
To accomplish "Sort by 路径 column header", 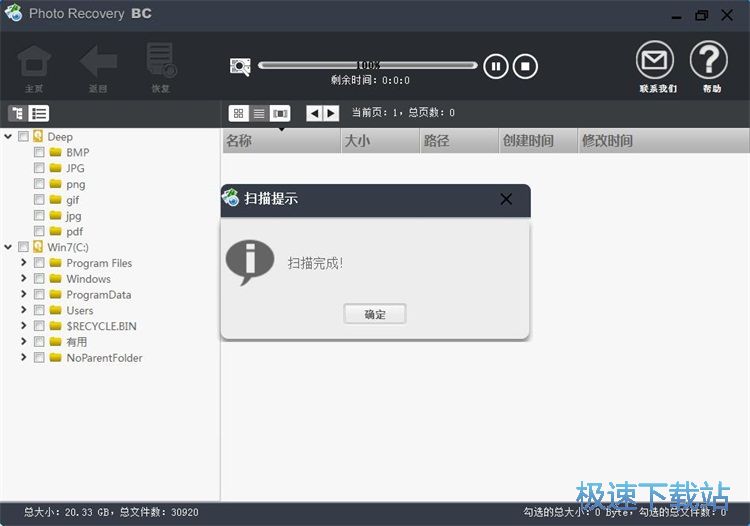I will (459, 141).
